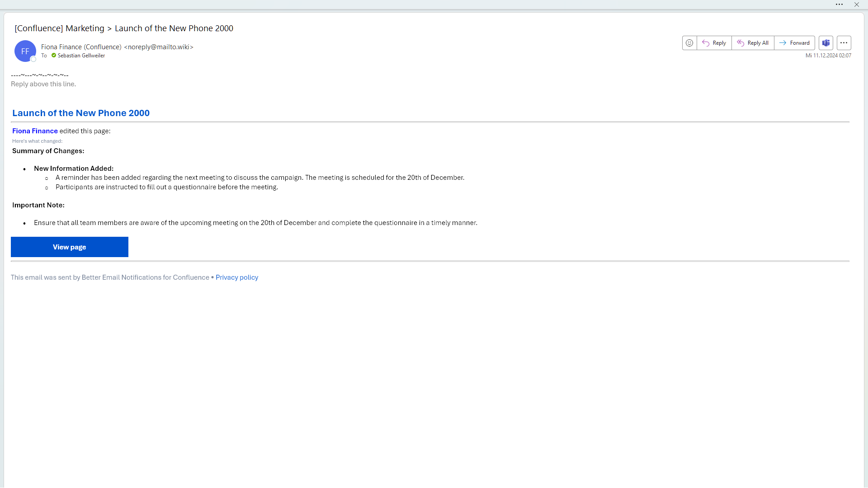Open recipient Sebastian Gellweiler's contact card
This screenshot has width=868, height=488.
tap(81, 56)
